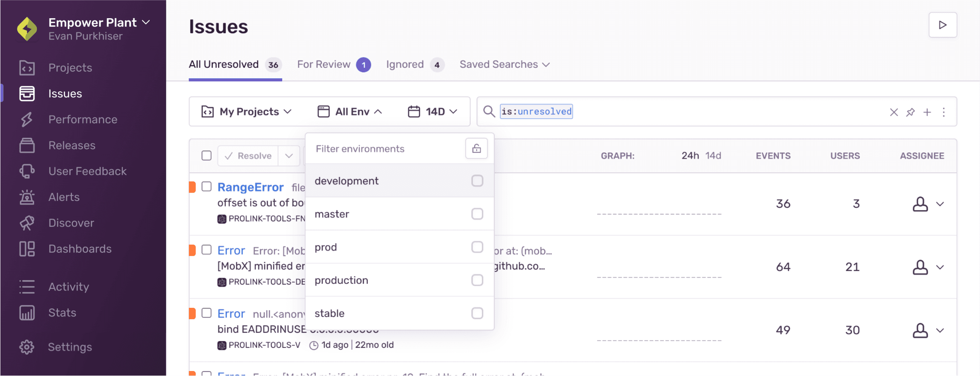The width and height of the screenshot is (980, 376).
Task: Clear the search query with X icon
Action: point(894,112)
